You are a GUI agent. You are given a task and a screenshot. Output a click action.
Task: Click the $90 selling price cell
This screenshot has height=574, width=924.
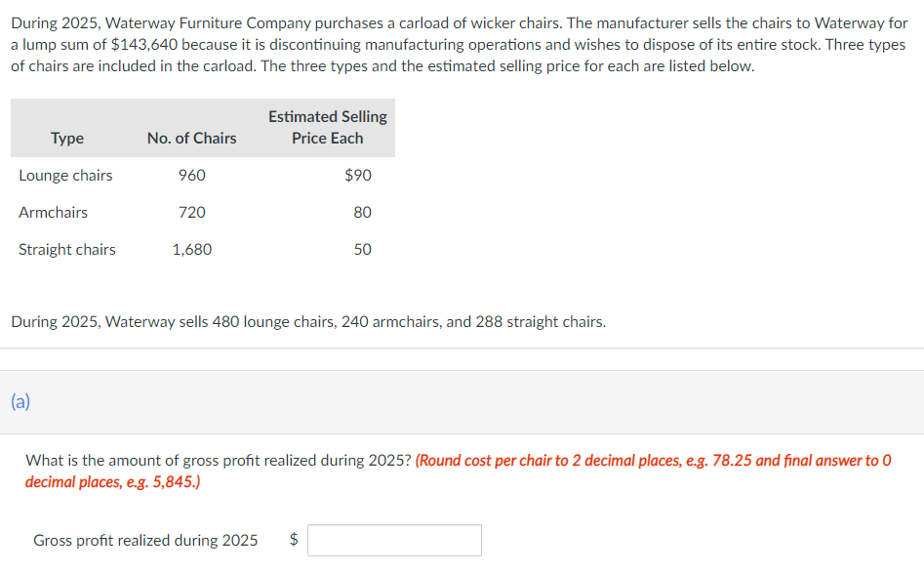coord(358,175)
